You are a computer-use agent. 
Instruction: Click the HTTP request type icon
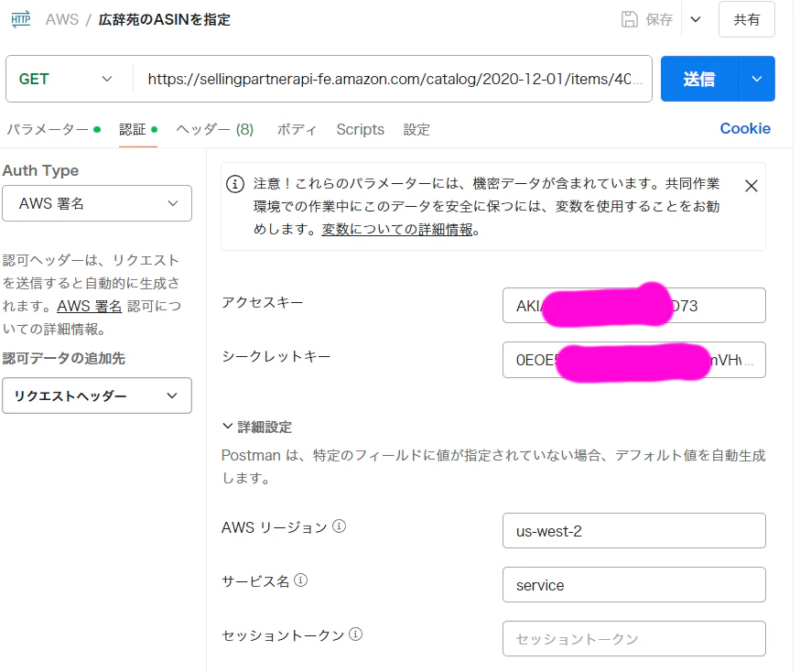point(21,19)
